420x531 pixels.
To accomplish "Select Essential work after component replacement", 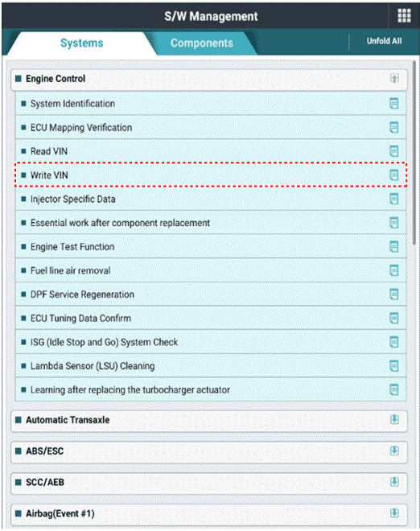I will point(211,223).
